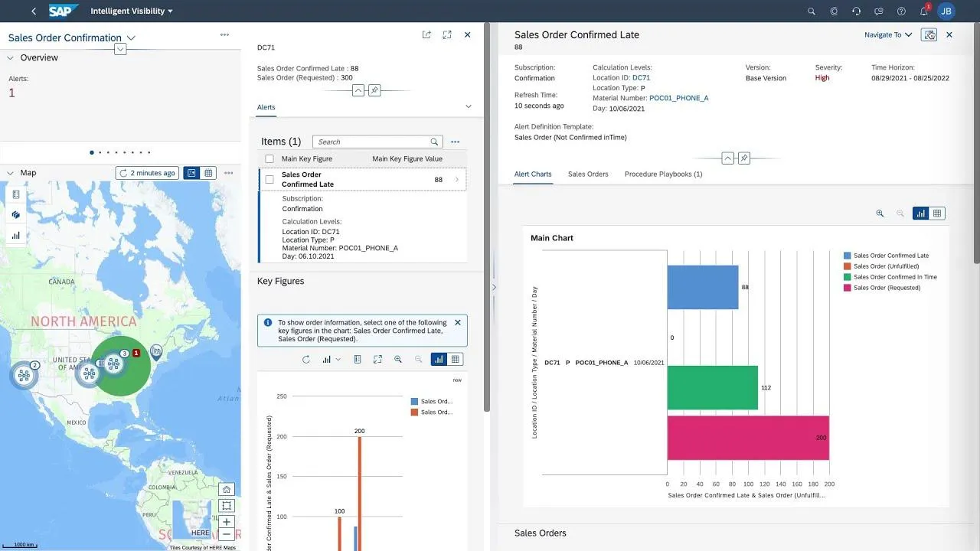Screen dimensions: 980x551
Task: Click the Items search field
Action: click(x=378, y=142)
